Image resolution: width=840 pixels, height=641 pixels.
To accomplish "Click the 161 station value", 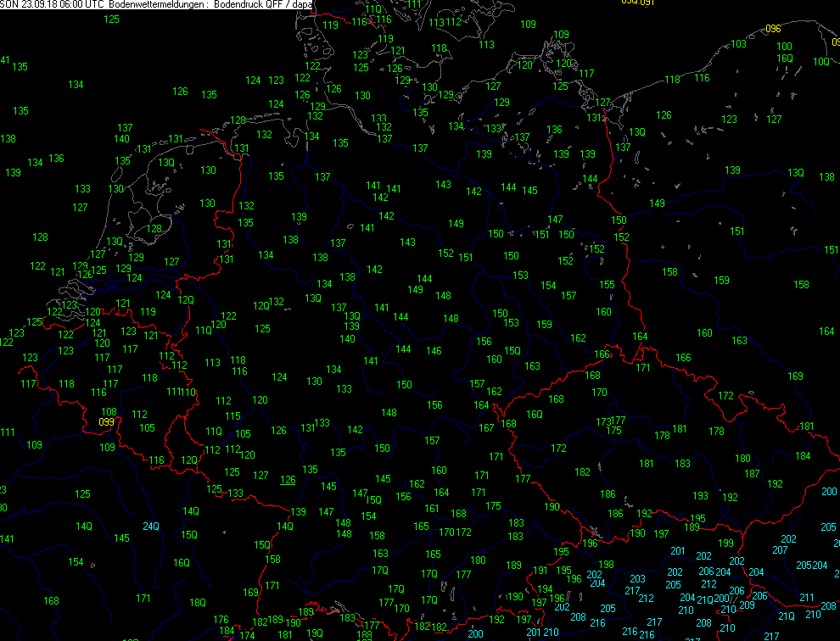I will [x=432, y=509].
